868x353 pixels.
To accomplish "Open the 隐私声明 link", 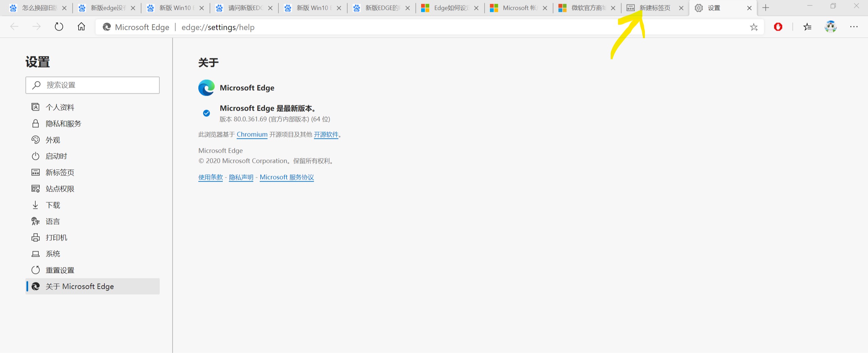I will tap(241, 177).
